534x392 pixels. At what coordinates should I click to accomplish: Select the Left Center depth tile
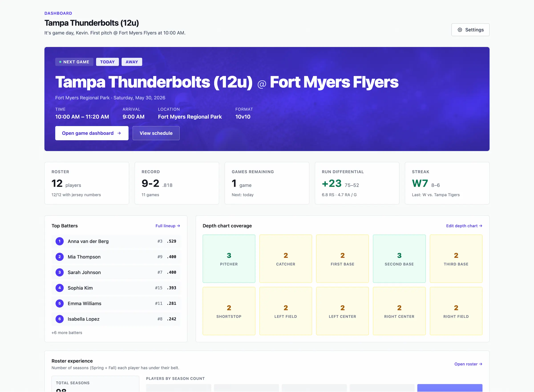pyautogui.click(x=342, y=311)
